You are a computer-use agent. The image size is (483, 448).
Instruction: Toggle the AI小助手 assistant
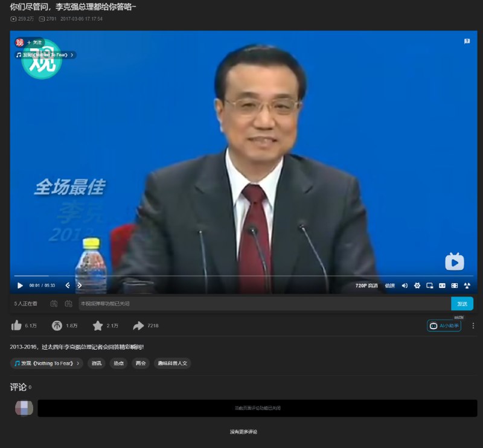click(444, 325)
